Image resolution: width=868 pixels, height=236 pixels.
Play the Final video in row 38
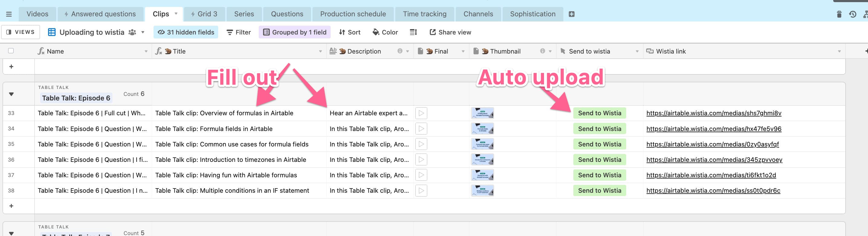421,191
